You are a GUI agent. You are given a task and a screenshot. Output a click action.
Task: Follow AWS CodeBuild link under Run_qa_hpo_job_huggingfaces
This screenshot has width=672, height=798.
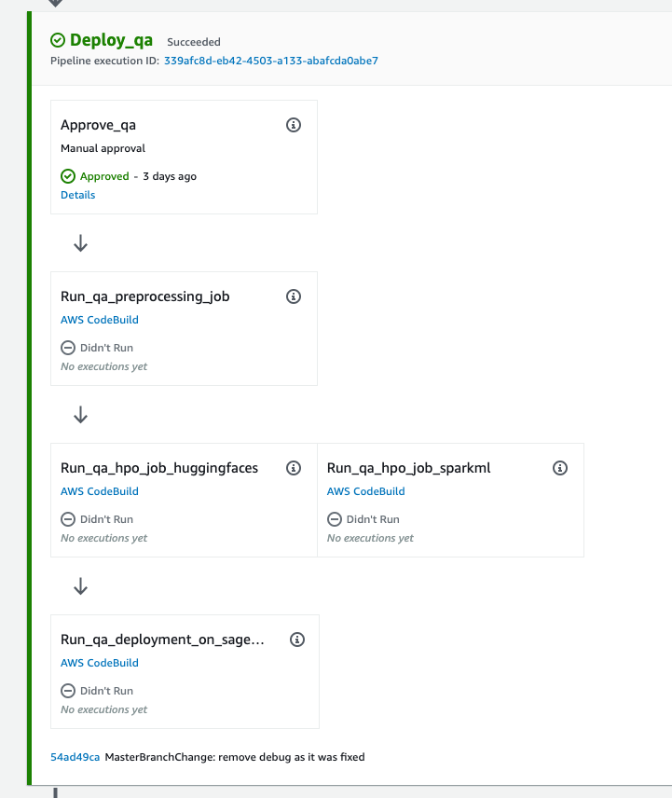[x=99, y=491]
